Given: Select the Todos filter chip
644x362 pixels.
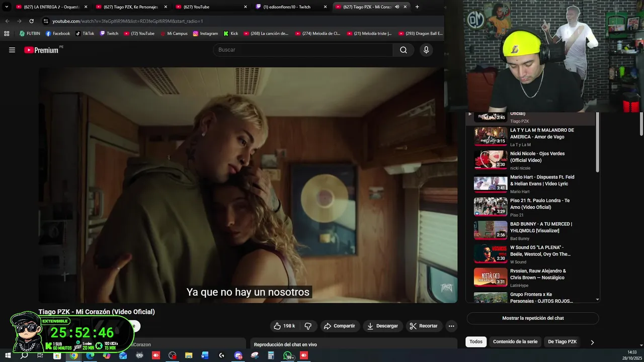Looking at the screenshot, I should pyautogui.click(x=476, y=342).
